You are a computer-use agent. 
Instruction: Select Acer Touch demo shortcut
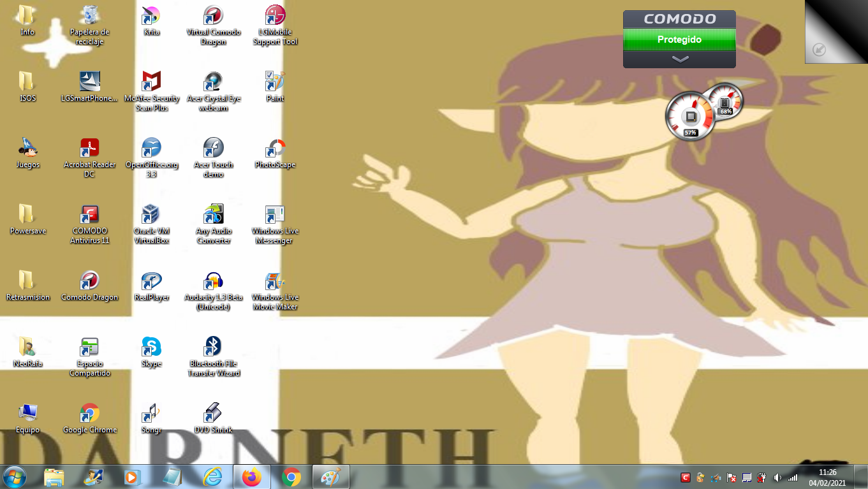click(214, 157)
